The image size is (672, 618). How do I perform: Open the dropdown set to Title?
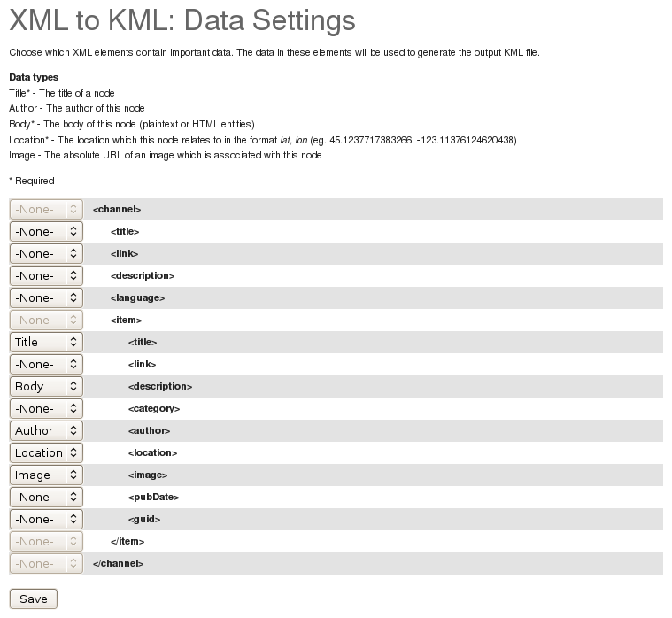(46, 342)
